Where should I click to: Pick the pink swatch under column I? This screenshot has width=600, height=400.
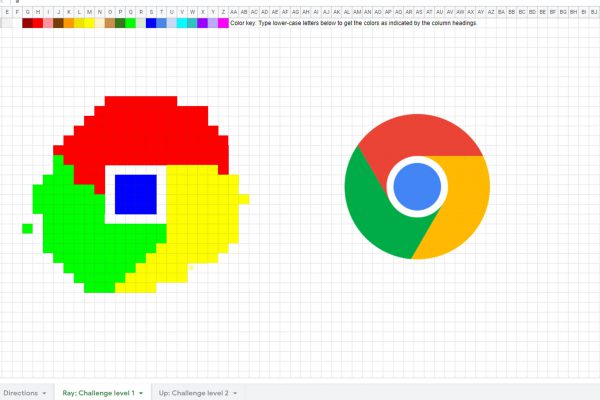tap(48, 23)
